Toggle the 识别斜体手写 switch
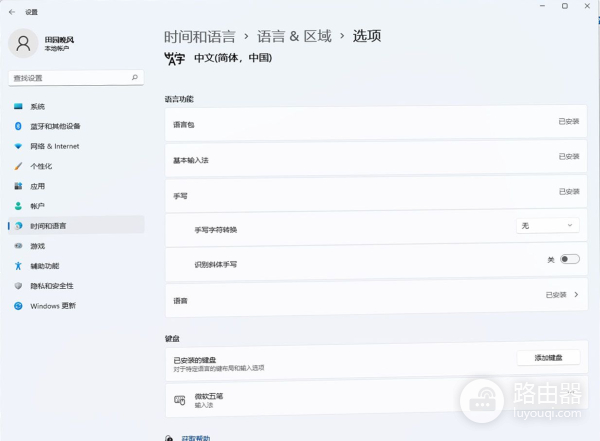 pyautogui.click(x=570, y=259)
